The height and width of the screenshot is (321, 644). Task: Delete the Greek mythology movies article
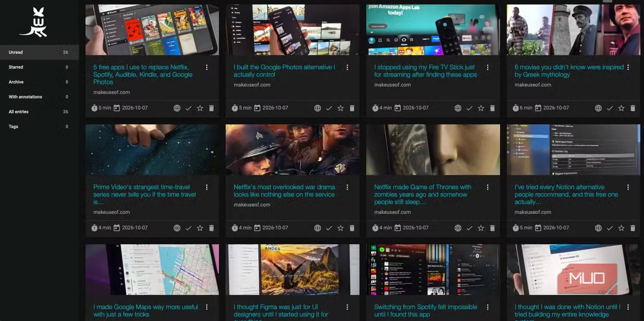point(633,108)
